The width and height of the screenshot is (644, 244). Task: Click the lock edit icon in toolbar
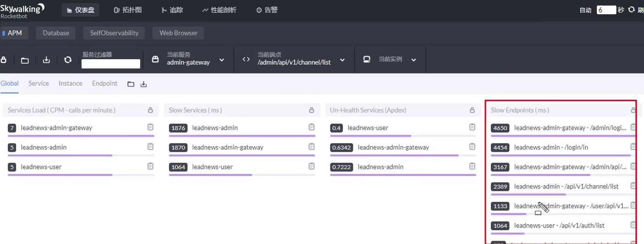(x=4, y=60)
